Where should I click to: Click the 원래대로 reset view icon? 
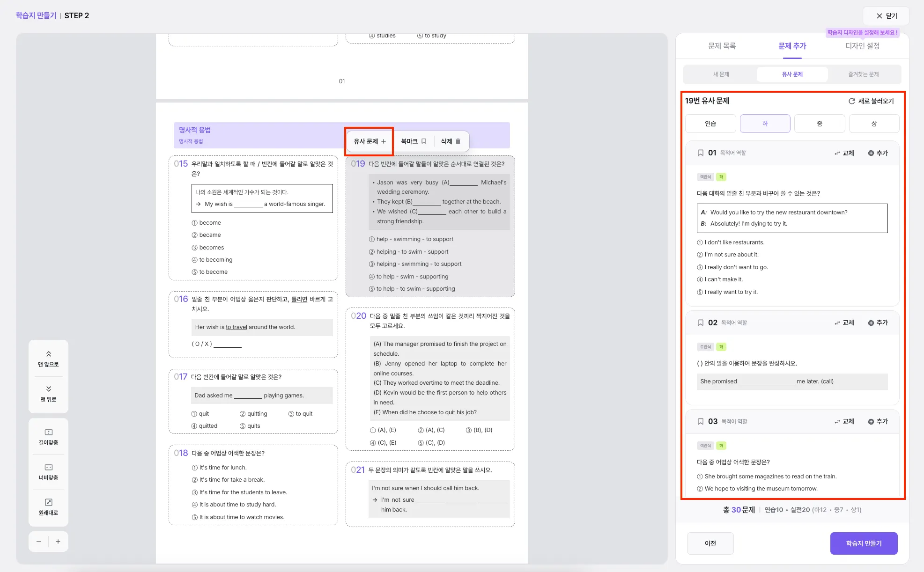point(48,502)
